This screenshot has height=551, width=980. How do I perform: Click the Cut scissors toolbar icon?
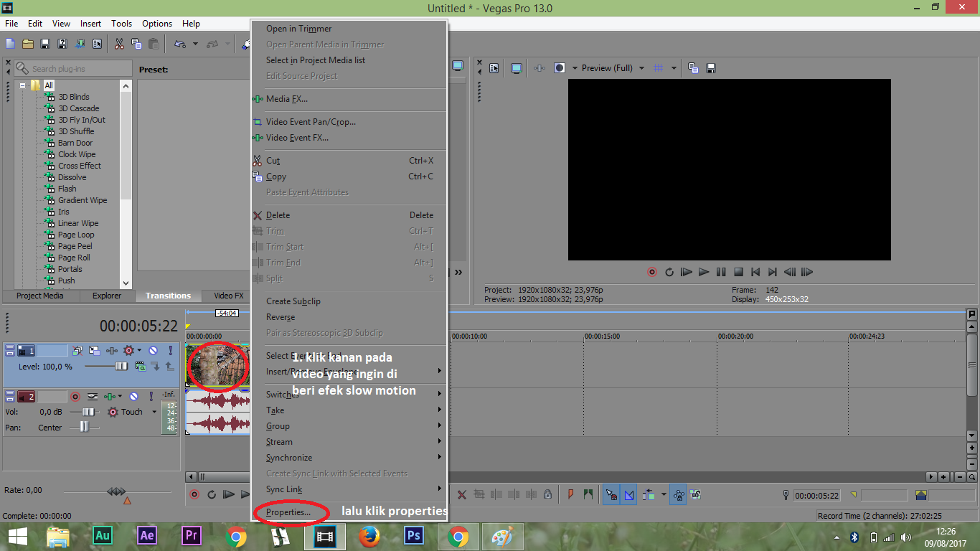[x=119, y=44]
